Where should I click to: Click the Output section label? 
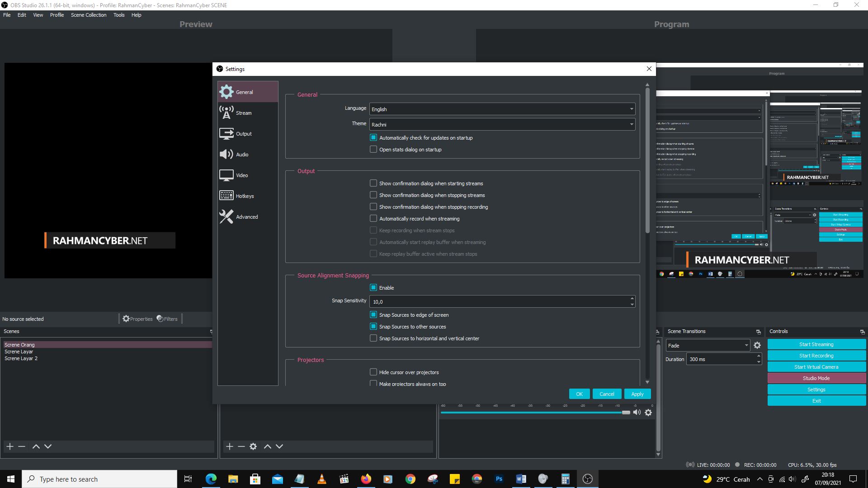tap(306, 171)
